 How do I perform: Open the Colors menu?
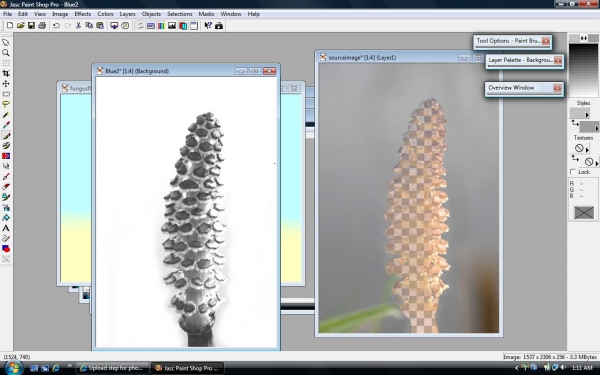(x=105, y=14)
